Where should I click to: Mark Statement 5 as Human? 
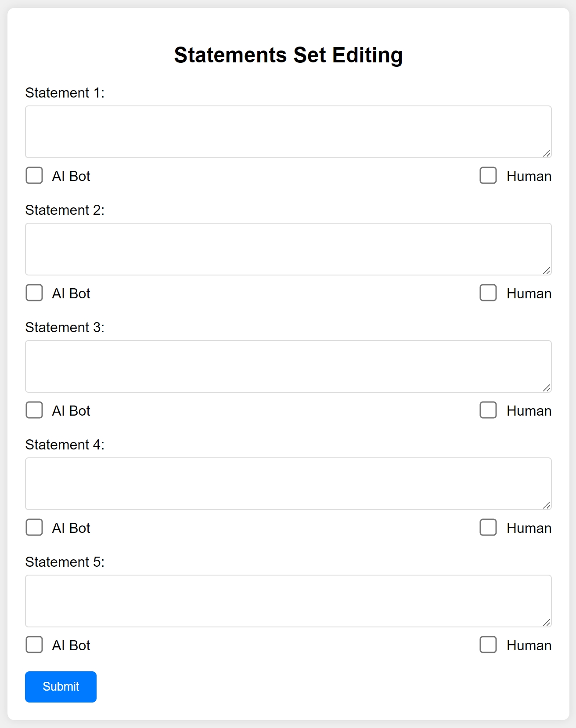[x=488, y=645]
